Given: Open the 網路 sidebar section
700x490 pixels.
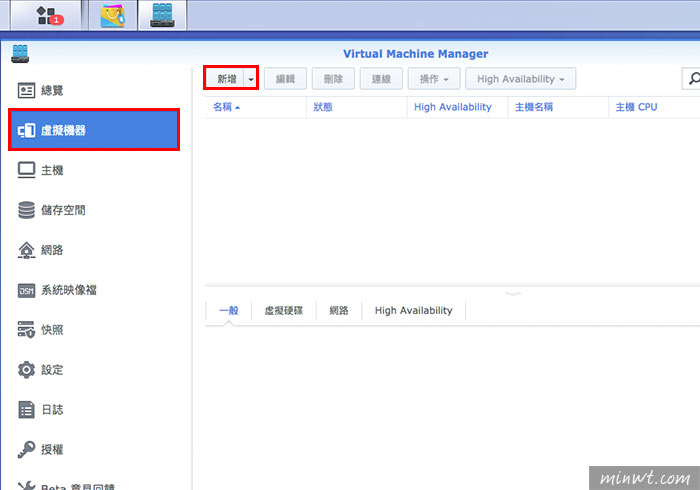Looking at the screenshot, I should 94,250.
